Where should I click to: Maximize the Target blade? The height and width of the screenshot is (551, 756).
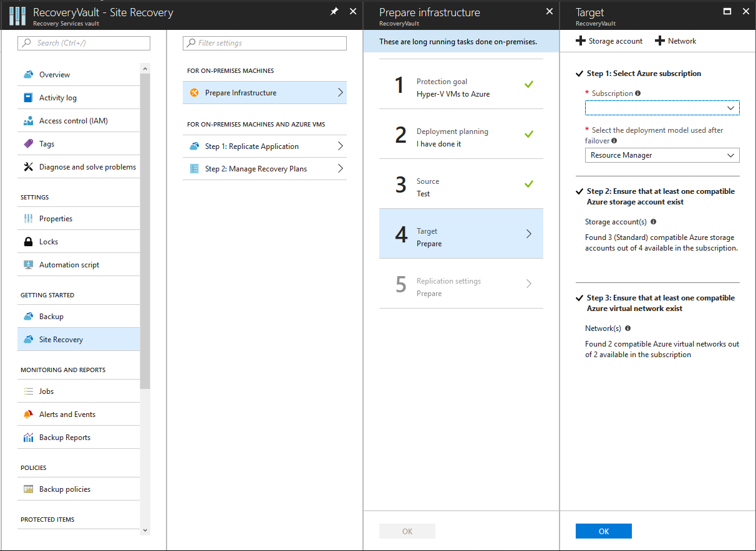click(727, 11)
